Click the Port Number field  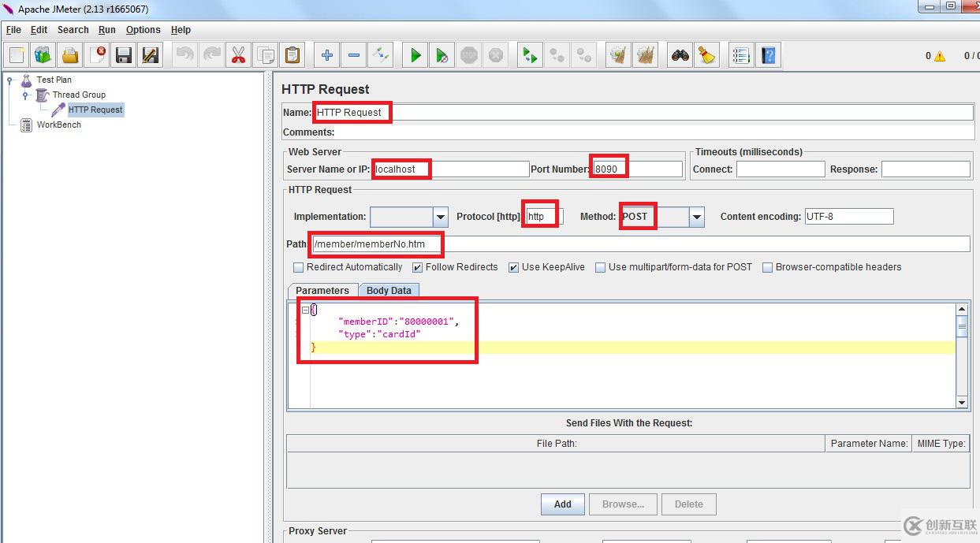pos(637,169)
